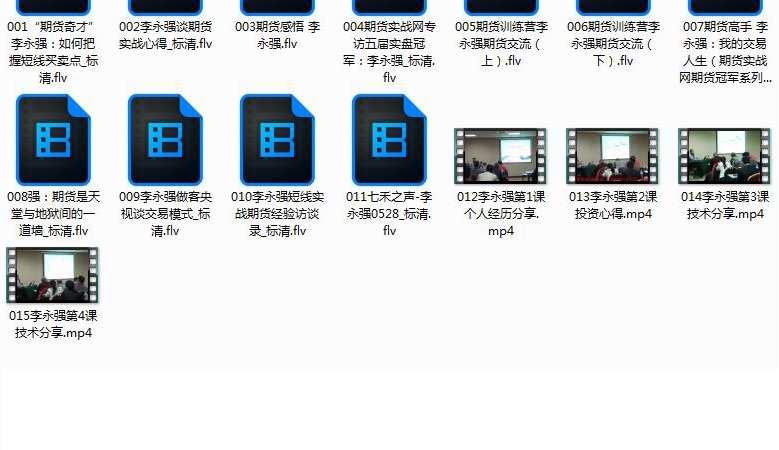The height and width of the screenshot is (450, 779).
Task: Click the 002李永强谈期货实战心得 file name
Action: point(165,36)
